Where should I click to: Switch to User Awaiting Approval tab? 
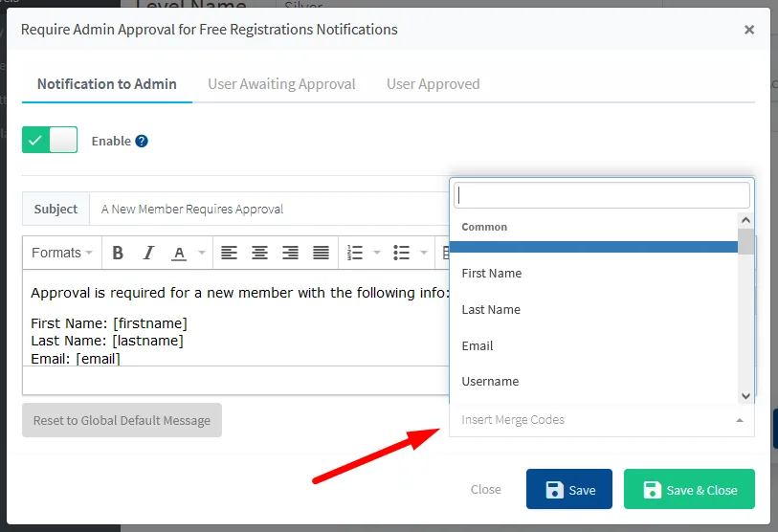[281, 84]
